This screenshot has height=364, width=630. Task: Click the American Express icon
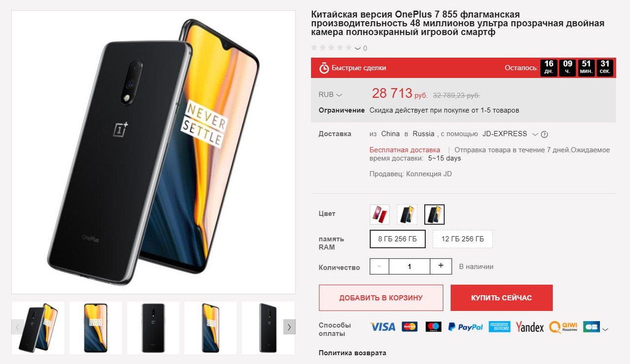tap(500, 327)
